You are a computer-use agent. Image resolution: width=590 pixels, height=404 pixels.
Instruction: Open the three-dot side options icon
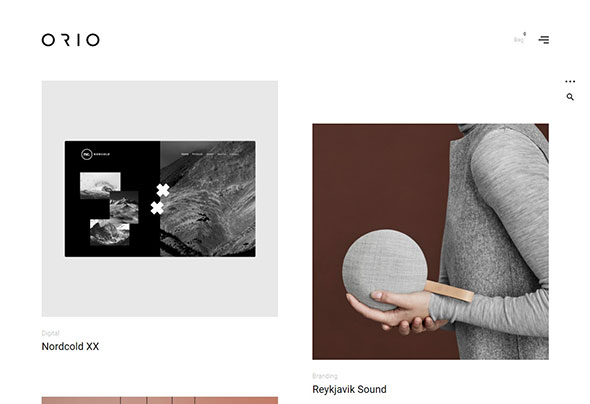[570, 81]
